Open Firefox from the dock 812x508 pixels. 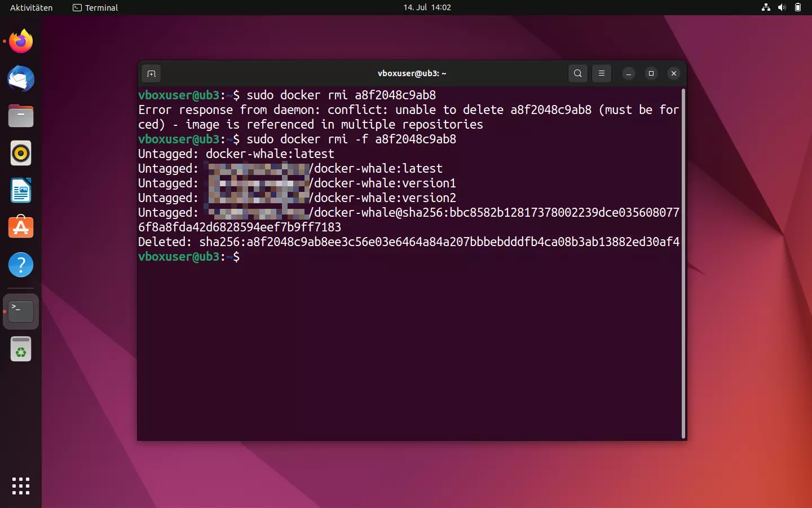(x=21, y=41)
